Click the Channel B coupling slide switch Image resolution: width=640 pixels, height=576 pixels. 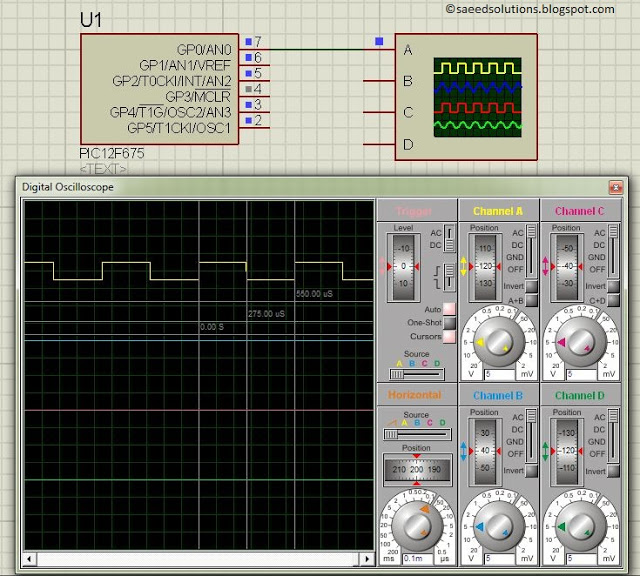tap(531, 436)
